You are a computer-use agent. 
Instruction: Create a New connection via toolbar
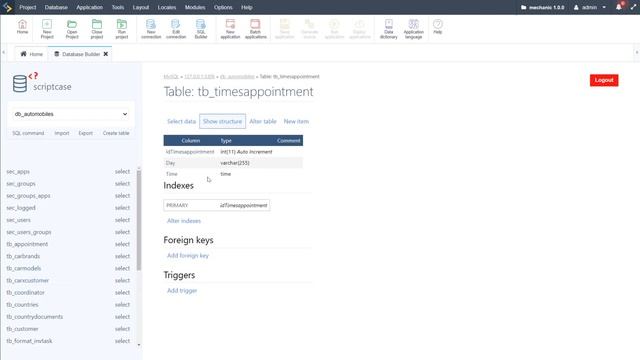151,29
